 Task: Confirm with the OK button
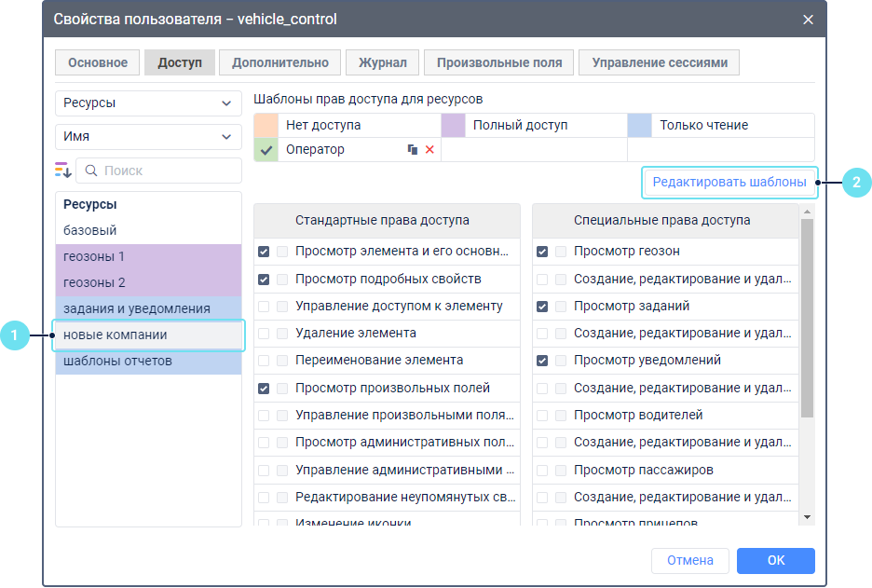pos(775,560)
